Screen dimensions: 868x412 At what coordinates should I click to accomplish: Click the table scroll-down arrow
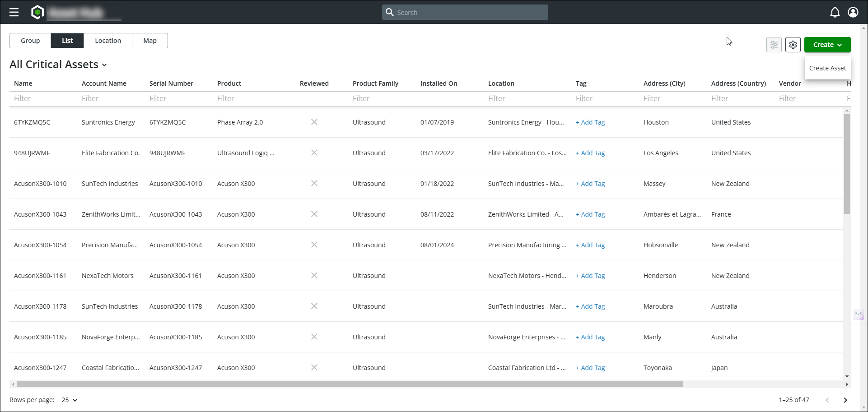847,376
